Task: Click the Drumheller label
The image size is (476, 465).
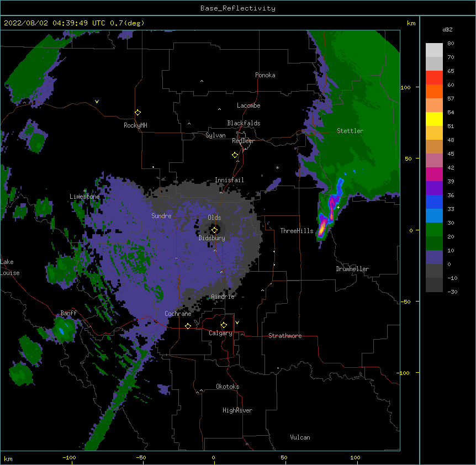Action: click(x=352, y=269)
